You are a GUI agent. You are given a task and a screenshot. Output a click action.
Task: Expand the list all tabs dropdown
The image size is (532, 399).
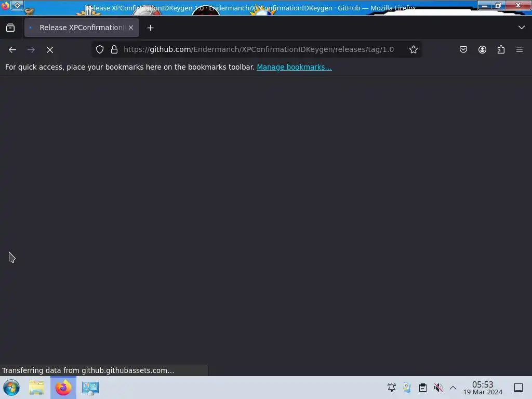tap(522, 28)
